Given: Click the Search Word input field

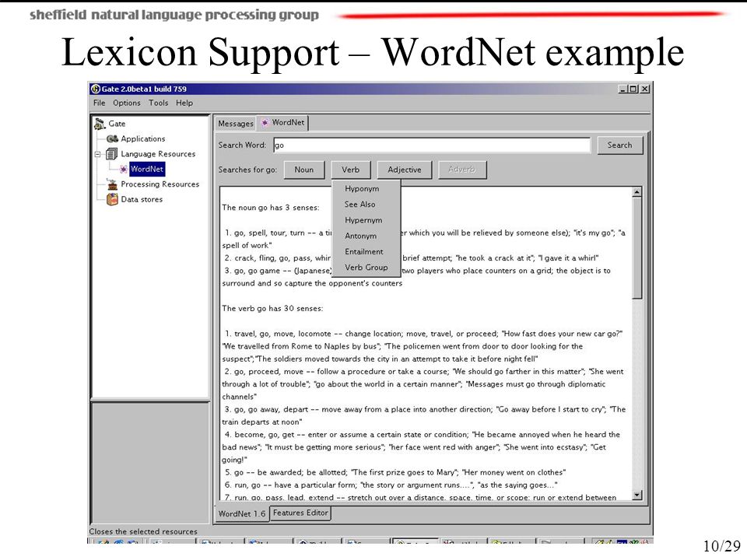Looking at the screenshot, I should [x=432, y=145].
